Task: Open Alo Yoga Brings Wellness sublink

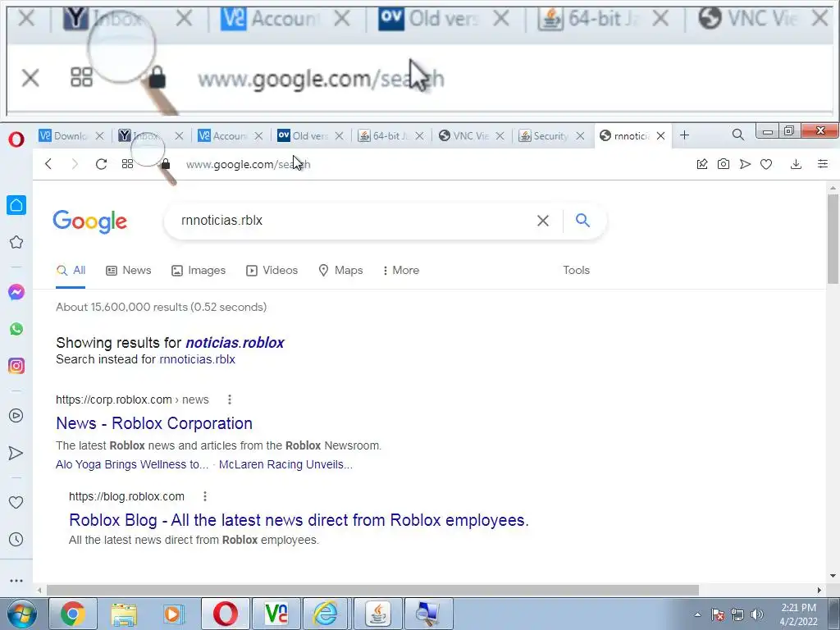Action: (132, 464)
